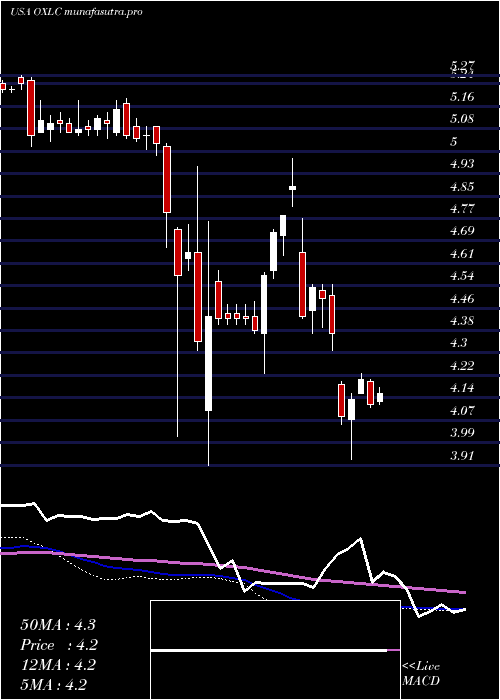Click the 4.85 price level label

462,187
